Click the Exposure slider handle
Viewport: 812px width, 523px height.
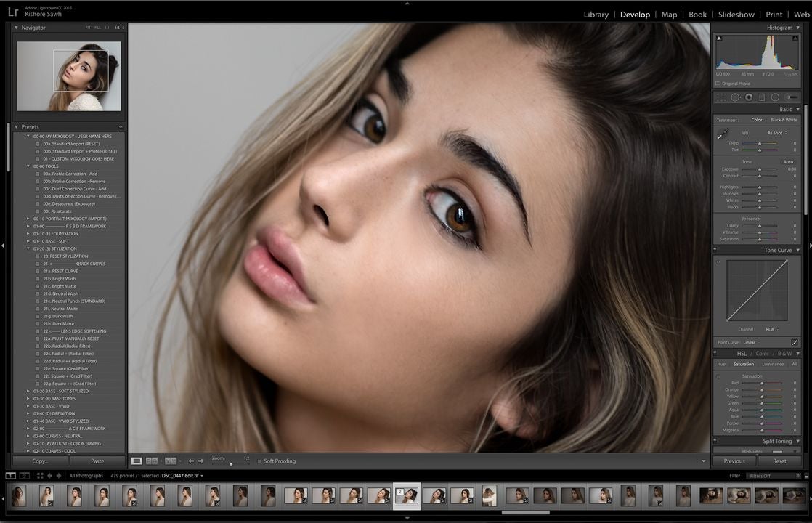click(760, 169)
